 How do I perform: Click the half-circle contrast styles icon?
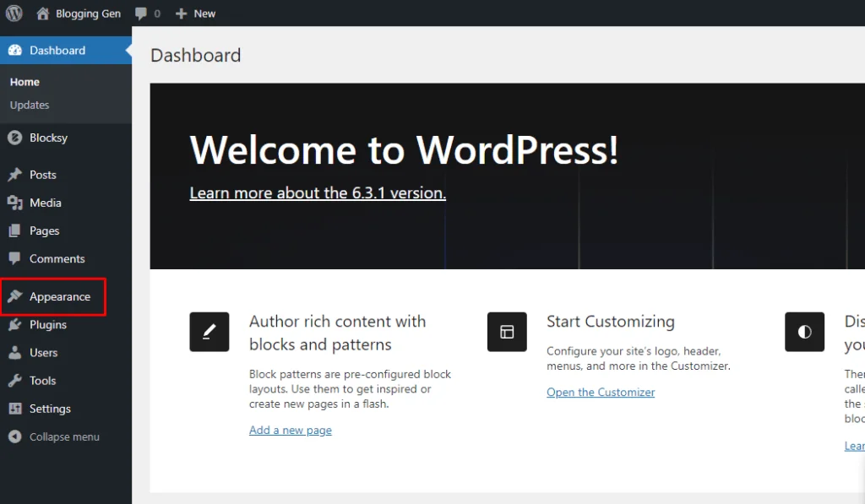pos(804,332)
